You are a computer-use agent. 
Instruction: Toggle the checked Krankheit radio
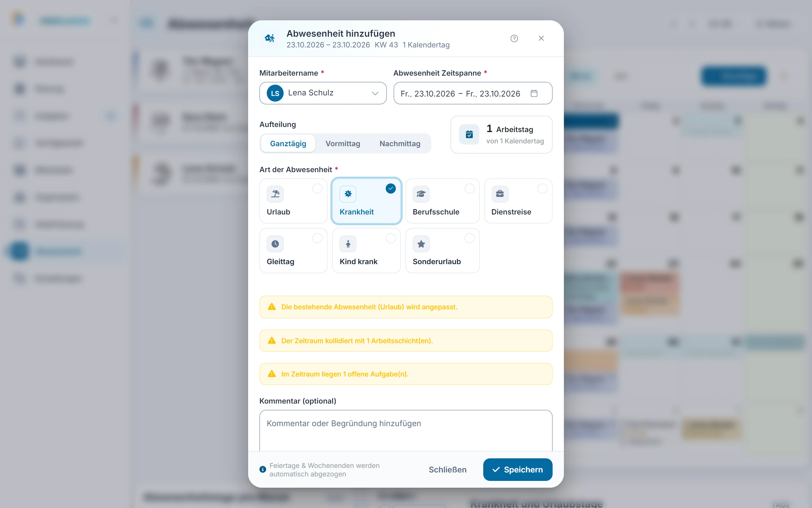(390, 189)
